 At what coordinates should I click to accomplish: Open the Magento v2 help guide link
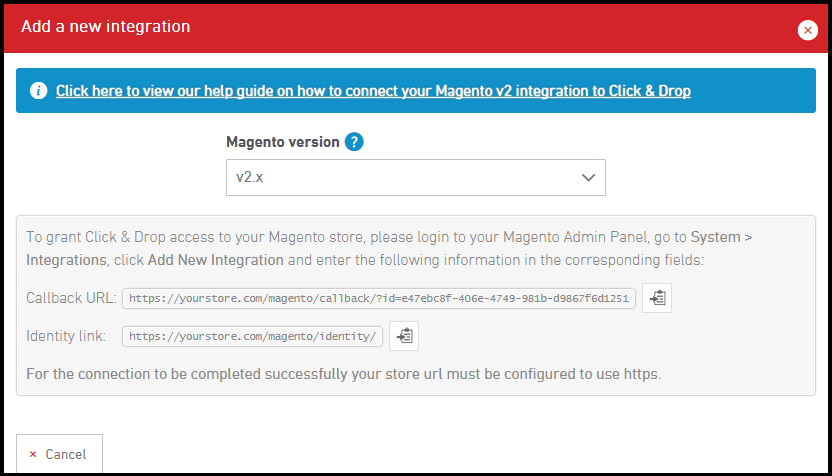pos(373,91)
